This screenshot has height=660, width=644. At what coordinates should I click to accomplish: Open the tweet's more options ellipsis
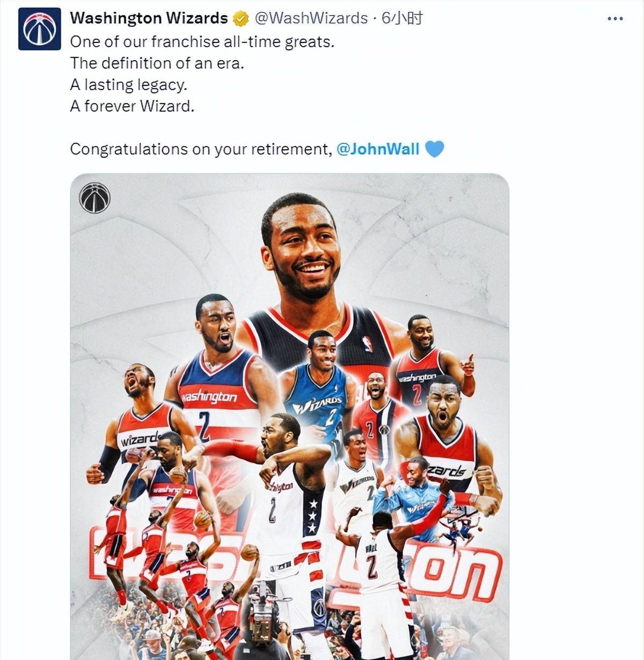click(x=615, y=19)
